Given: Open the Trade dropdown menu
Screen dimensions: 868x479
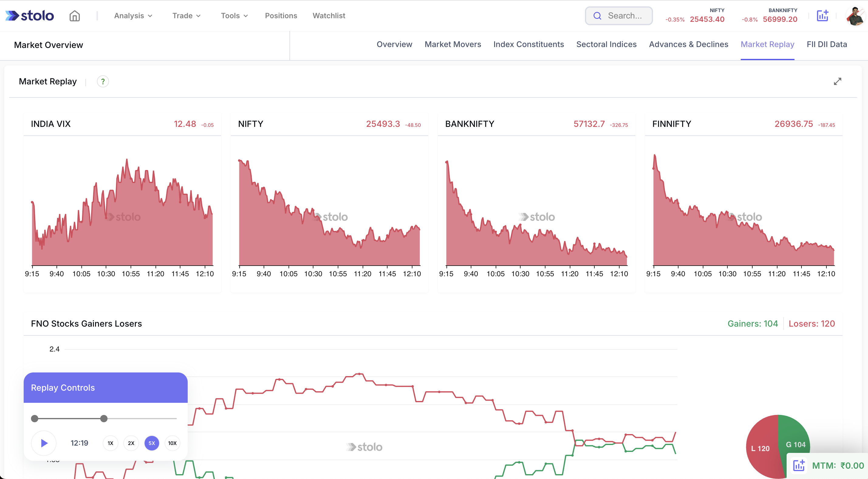Looking at the screenshot, I should click(x=186, y=16).
